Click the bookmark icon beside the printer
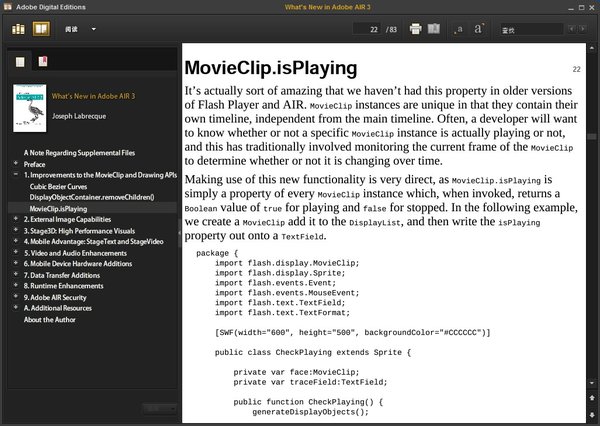The image size is (600, 426). coord(434,29)
